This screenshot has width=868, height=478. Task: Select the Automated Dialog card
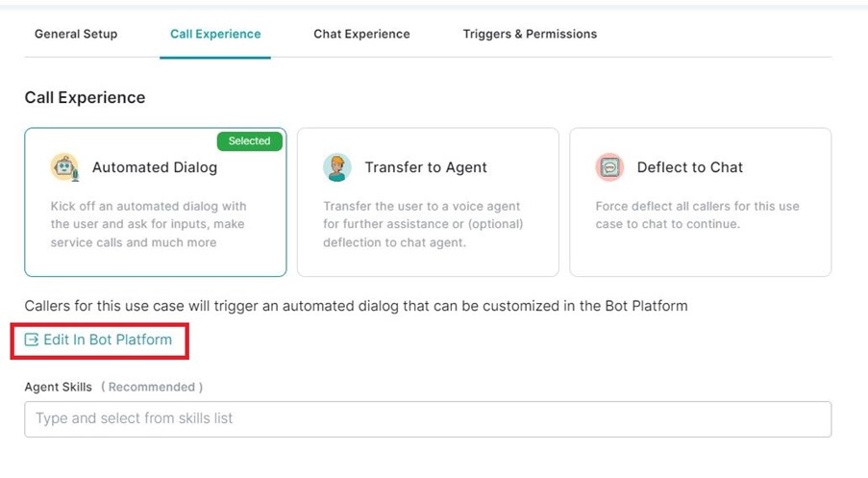pyautogui.click(x=156, y=202)
